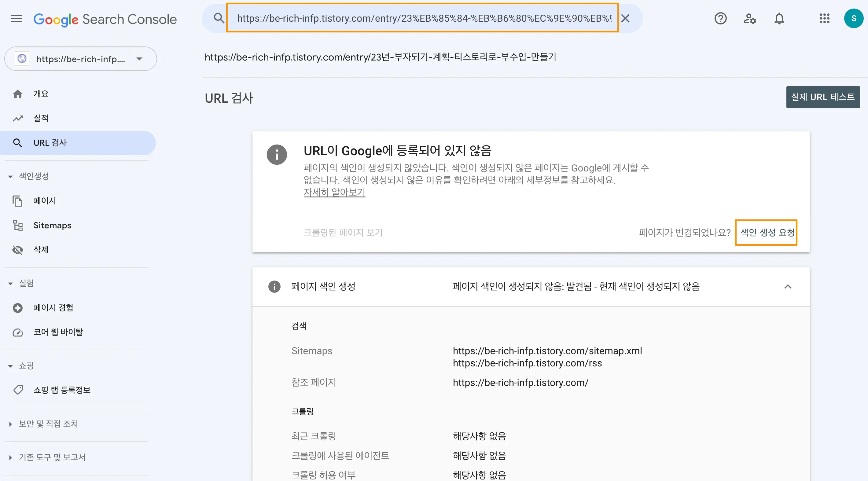Open the hamburger main menu
Image resolution: width=868 pixels, height=481 pixels.
pyautogui.click(x=17, y=19)
